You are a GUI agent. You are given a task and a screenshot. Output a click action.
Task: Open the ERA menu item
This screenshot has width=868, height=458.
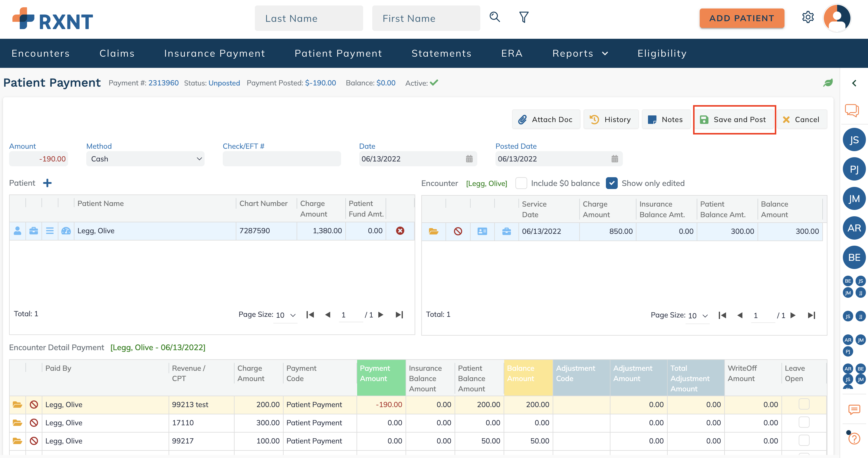[511, 53]
